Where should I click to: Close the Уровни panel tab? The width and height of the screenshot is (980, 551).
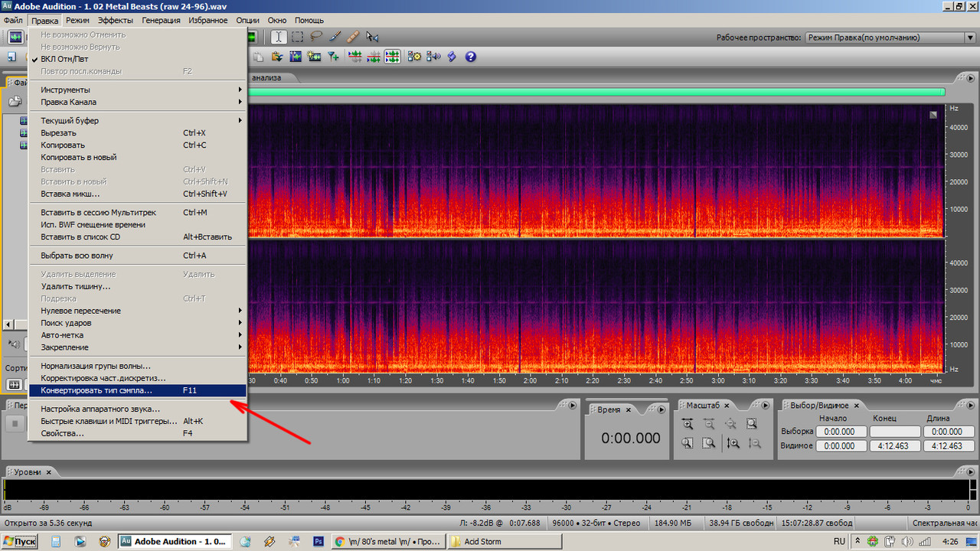[49, 472]
